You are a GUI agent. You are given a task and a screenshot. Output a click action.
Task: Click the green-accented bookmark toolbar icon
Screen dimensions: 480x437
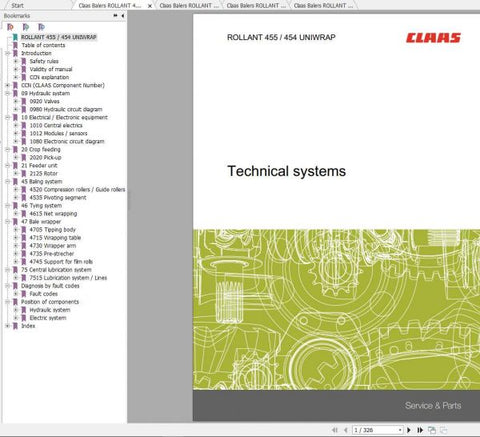(26, 27)
